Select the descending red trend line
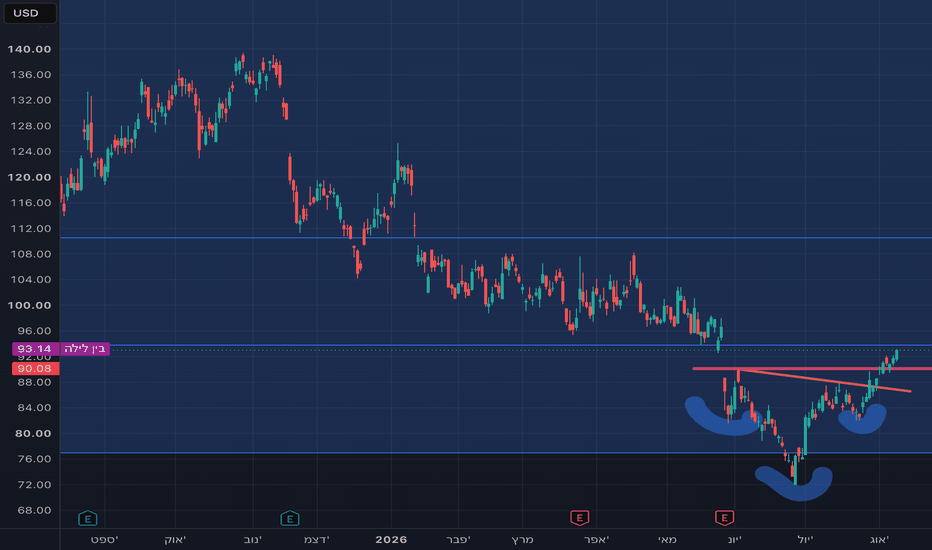This screenshot has width=932, height=550. pyautogui.click(x=825, y=381)
